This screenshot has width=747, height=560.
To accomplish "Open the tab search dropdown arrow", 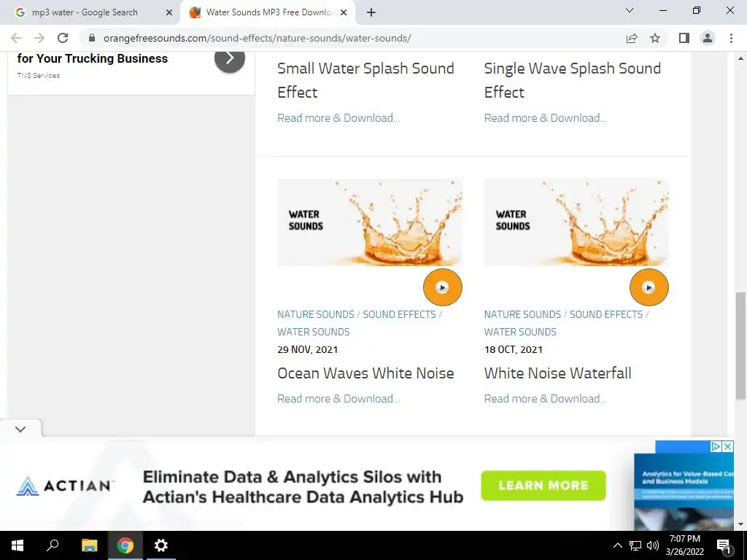I will [630, 10].
